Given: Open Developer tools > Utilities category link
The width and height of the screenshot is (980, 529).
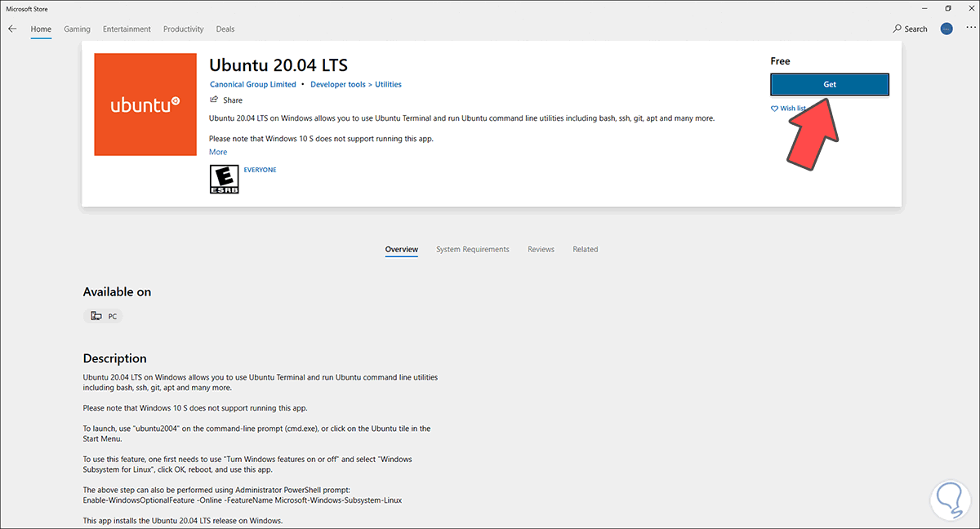Looking at the screenshot, I should 356,84.
